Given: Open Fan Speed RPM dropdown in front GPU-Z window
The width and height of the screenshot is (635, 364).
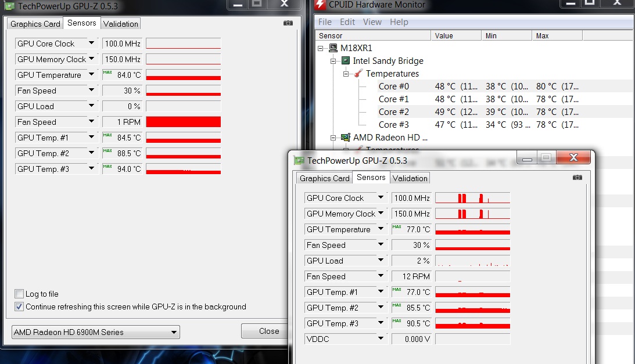Looking at the screenshot, I should click(x=381, y=276).
